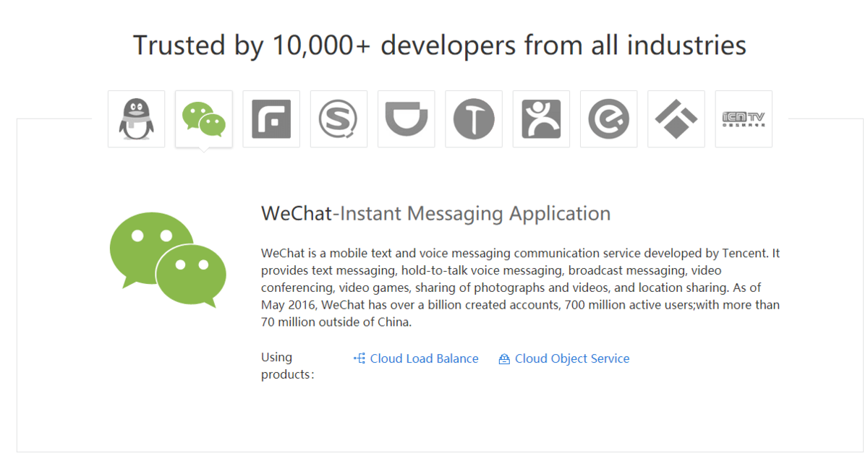Open the Dianping running figure logo tab
The image size is (868, 461).
pyautogui.click(x=541, y=119)
